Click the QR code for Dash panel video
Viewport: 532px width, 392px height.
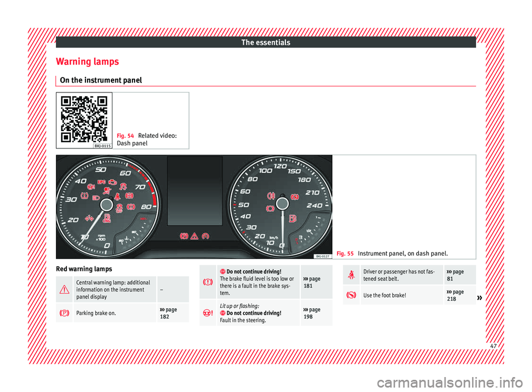pyautogui.click(x=84, y=120)
